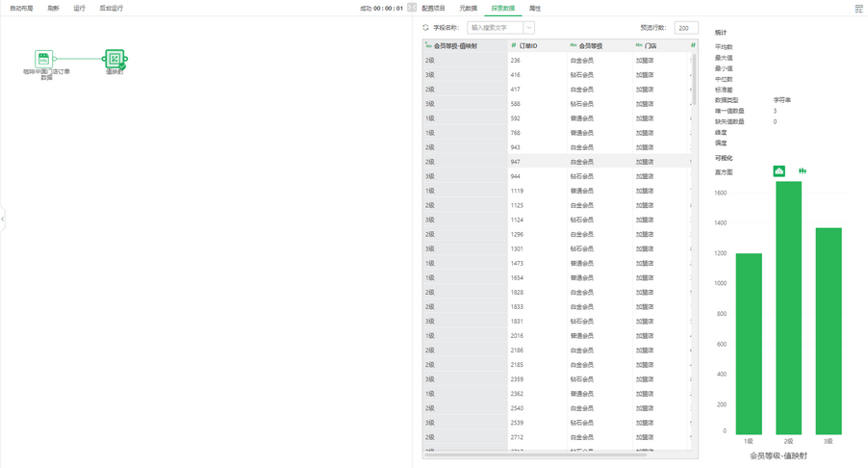Select the 会员等级 column header
The width and height of the screenshot is (868, 468).
coord(600,46)
